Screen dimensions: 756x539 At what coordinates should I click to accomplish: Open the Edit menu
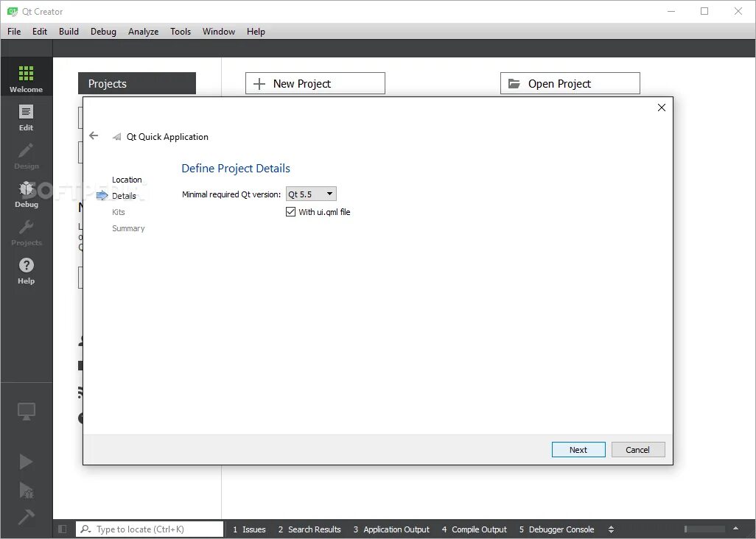40,32
